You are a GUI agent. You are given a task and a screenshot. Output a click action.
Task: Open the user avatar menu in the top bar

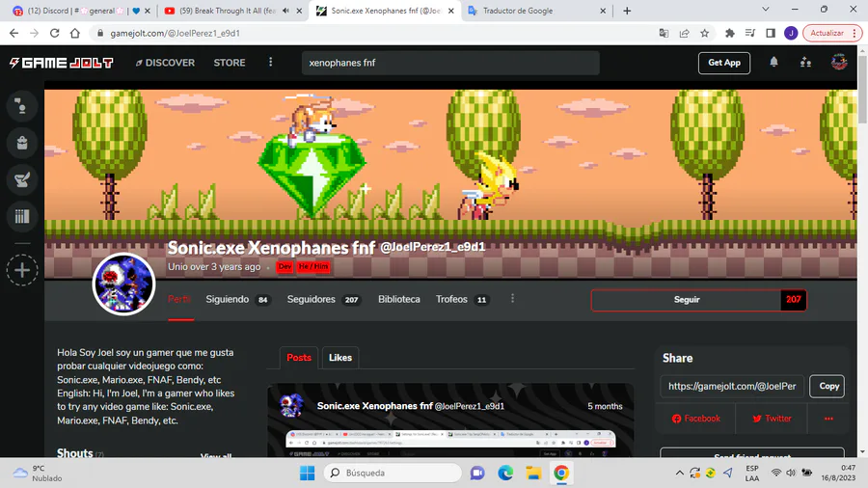pos(839,63)
